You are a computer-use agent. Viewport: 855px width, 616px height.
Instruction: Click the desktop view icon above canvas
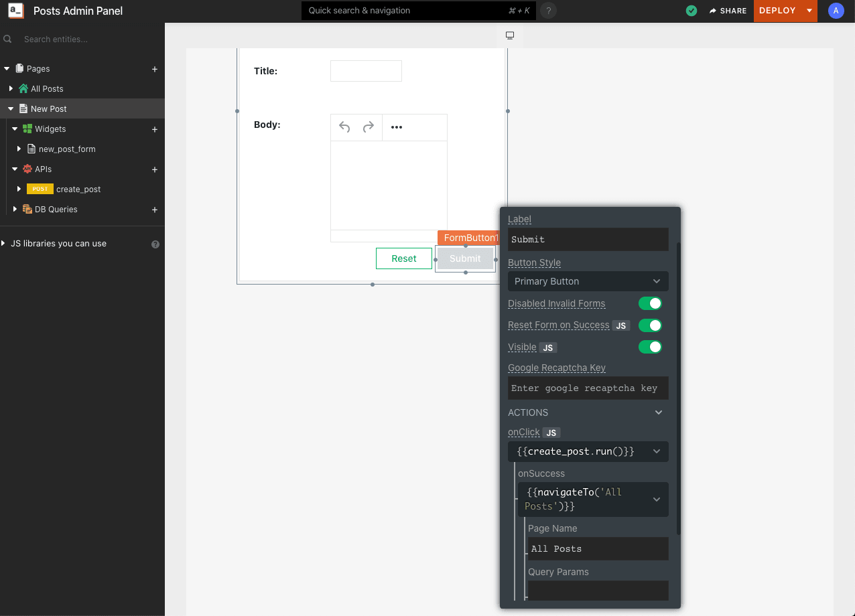pos(510,35)
